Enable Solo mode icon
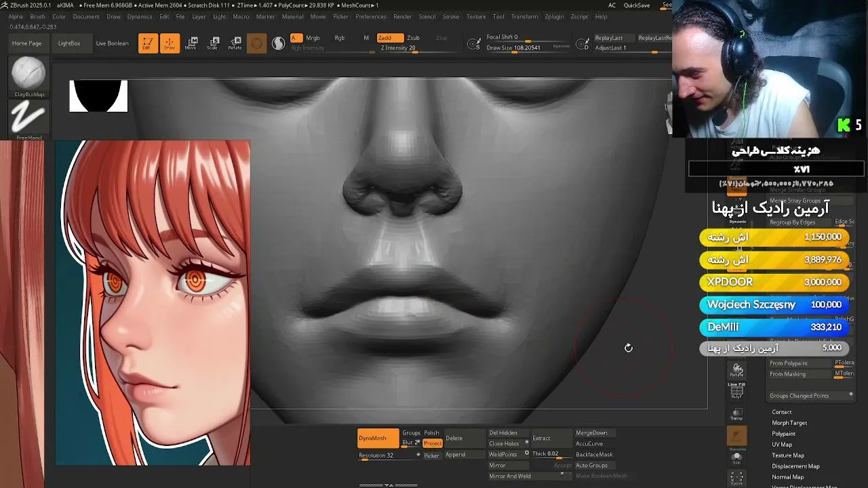The height and width of the screenshot is (488, 868). (x=737, y=457)
